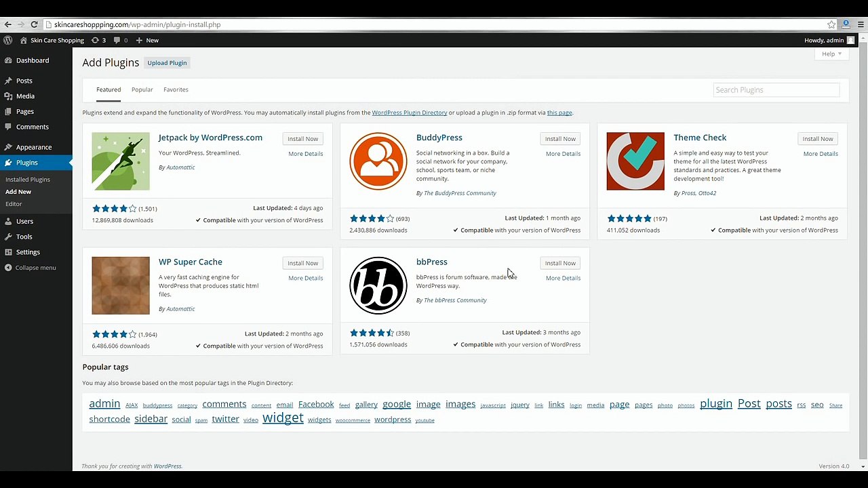Image resolution: width=868 pixels, height=488 pixels.
Task: Open Installed Plugins submenu
Action: click(x=28, y=180)
